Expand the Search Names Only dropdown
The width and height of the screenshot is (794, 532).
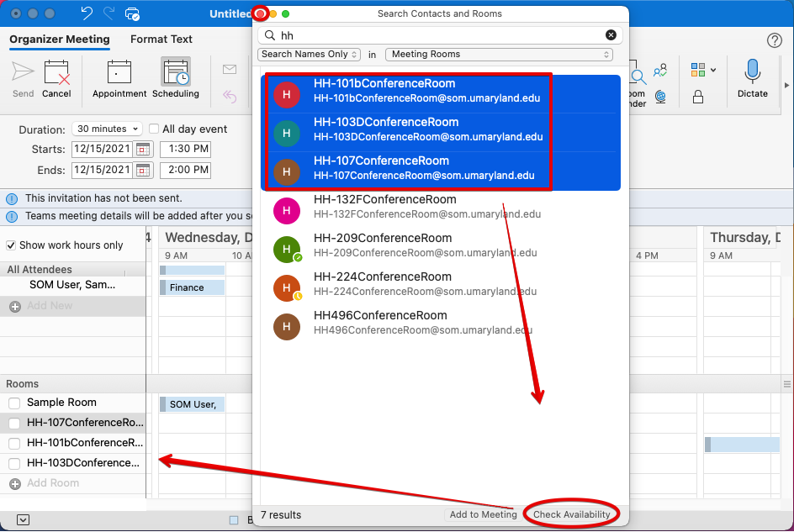click(x=309, y=55)
